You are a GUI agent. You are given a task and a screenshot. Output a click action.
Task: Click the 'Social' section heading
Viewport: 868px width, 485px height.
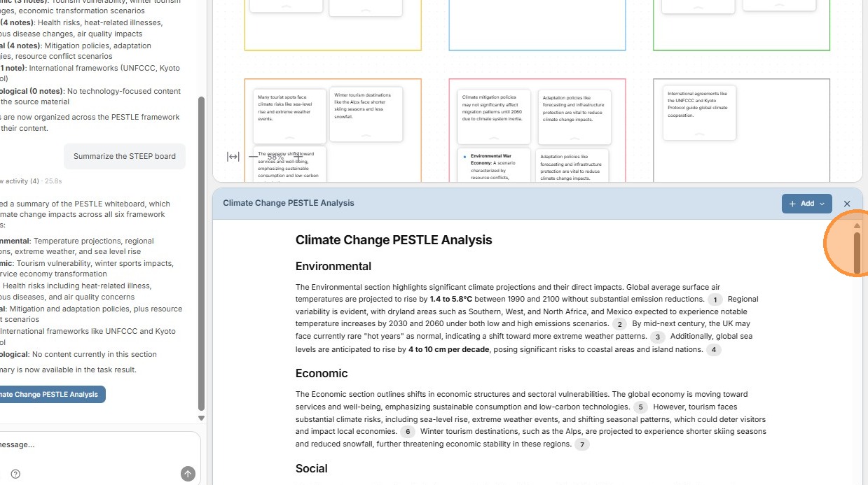[x=312, y=469]
